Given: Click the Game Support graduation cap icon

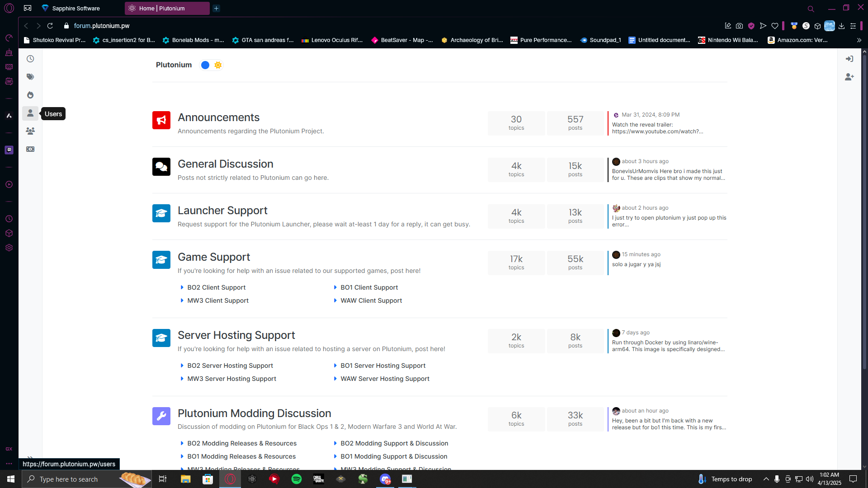Looking at the screenshot, I should 161,260.
